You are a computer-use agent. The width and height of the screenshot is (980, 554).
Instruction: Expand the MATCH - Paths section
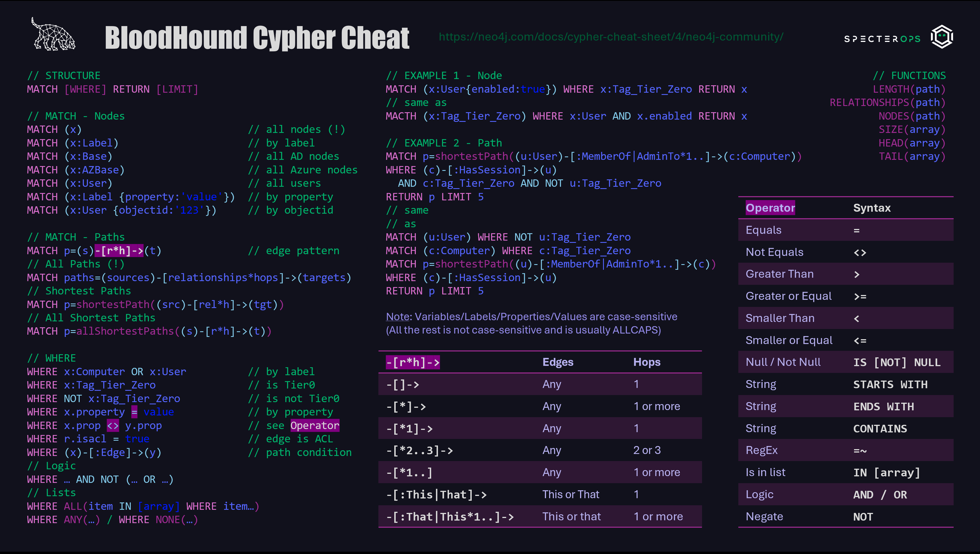pyautogui.click(x=75, y=237)
